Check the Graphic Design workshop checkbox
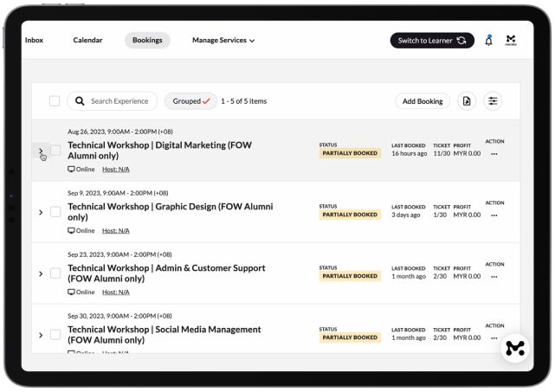The height and width of the screenshot is (392, 555). click(55, 212)
